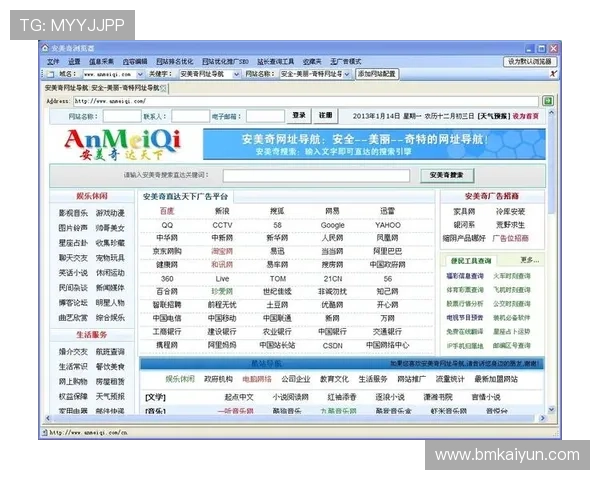Open the CSDN link
Viewport: 600px width, 480px height.
333,346
